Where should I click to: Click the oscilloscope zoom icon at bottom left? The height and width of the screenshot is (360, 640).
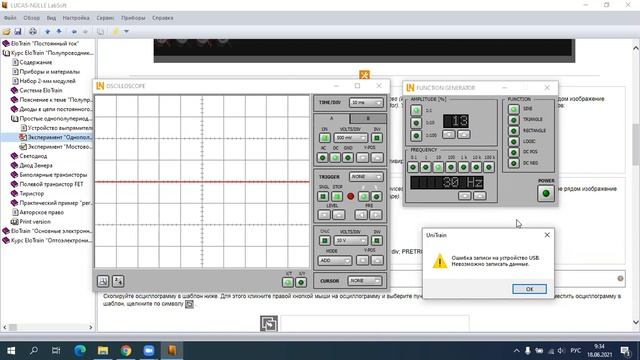tap(103, 281)
